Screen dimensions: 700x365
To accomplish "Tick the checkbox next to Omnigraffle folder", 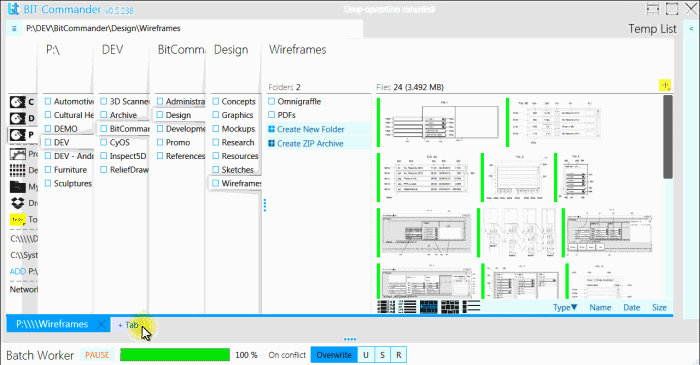I will pos(271,101).
